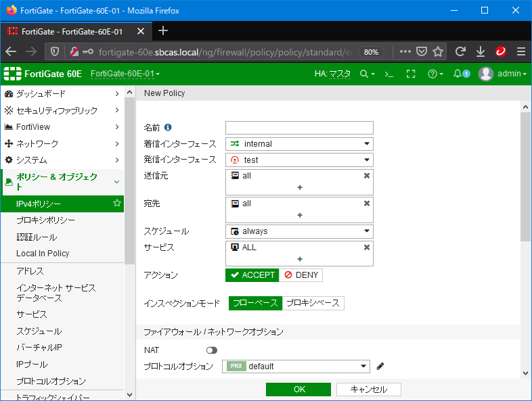Open the プロトコルオプション default dropdown

(x=296, y=367)
